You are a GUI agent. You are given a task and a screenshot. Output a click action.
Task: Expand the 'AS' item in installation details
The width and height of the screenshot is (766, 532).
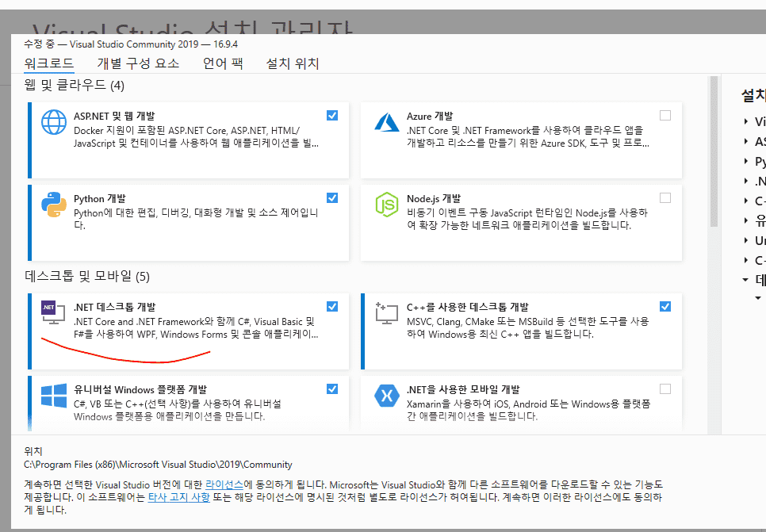746,142
